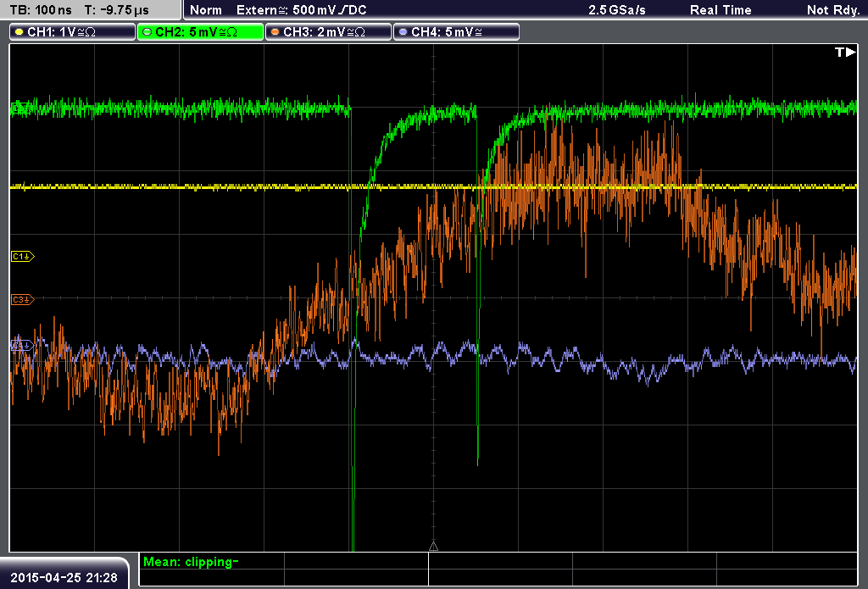This screenshot has width=868, height=589.
Task: Select the CH4: 5mV channel tab
Action: pyautogui.click(x=456, y=32)
